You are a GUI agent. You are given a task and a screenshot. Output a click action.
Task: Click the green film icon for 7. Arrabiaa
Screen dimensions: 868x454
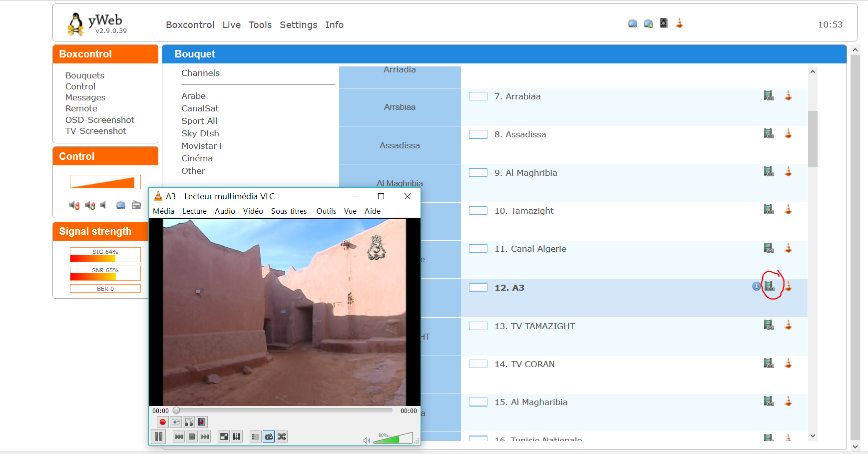(769, 95)
